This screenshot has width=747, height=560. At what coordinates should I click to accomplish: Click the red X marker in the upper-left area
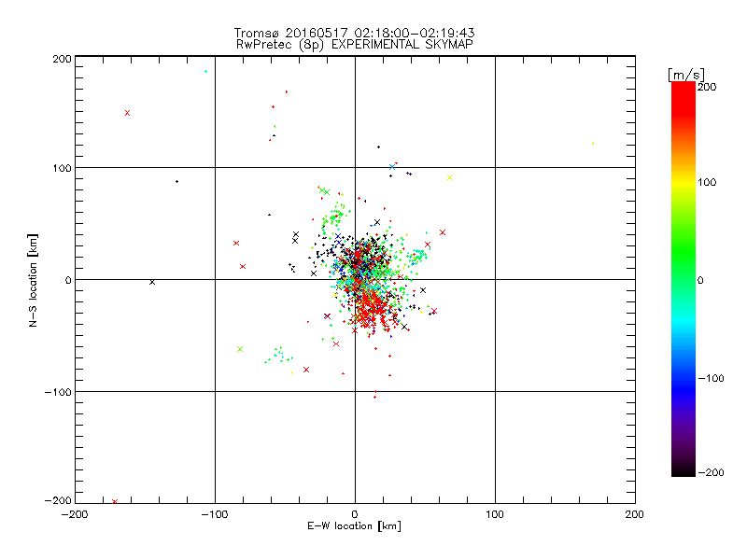pyautogui.click(x=127, y=113)
